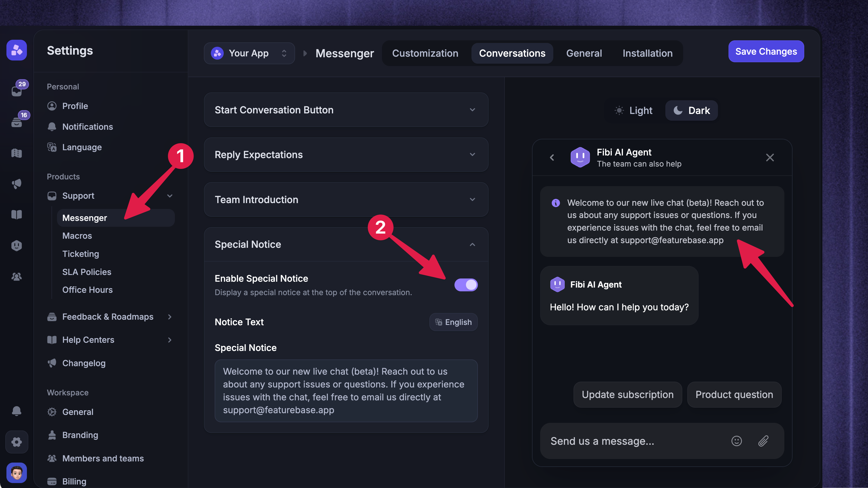
Task: Switch to the Customization tab
Action: pos(425,53)
